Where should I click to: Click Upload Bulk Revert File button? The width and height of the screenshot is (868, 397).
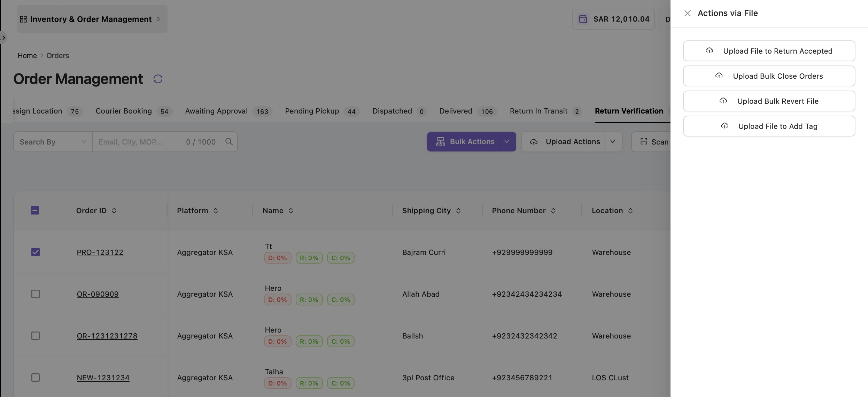[x=769, y=101]
